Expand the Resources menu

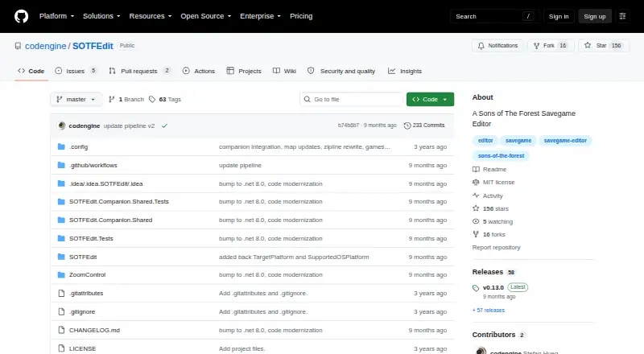(x=151, y=16)
